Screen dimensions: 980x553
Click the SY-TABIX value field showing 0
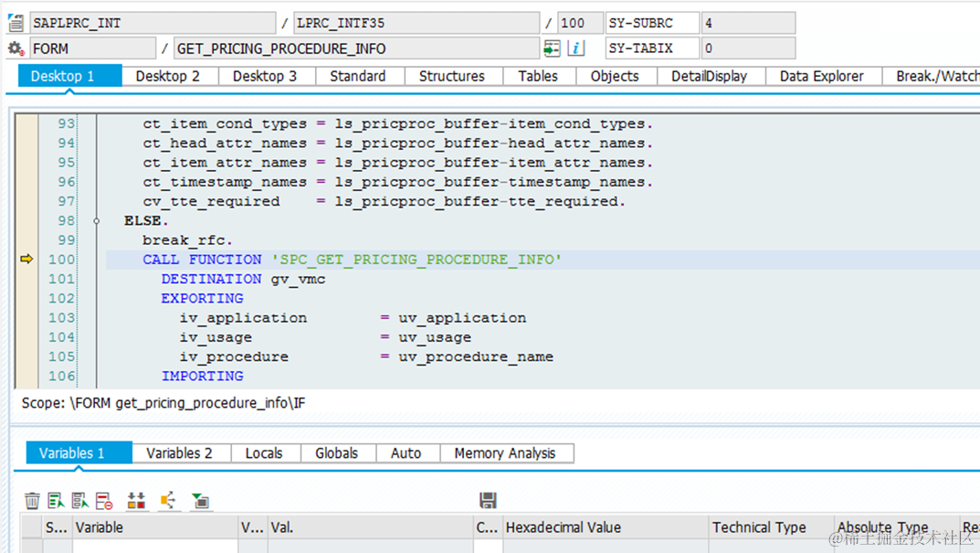(748, 48)
